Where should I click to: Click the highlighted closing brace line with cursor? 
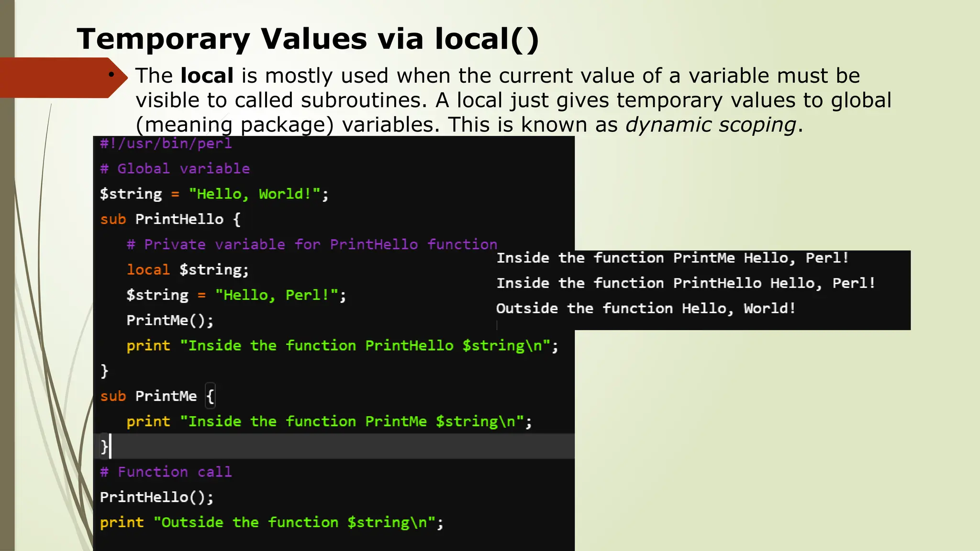point(334,446)
